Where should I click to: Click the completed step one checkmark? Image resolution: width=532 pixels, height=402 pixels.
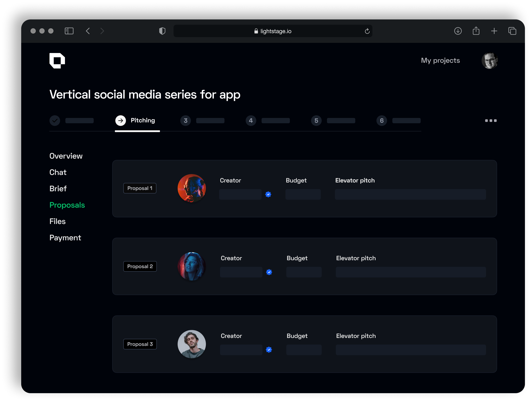(55, 120)
